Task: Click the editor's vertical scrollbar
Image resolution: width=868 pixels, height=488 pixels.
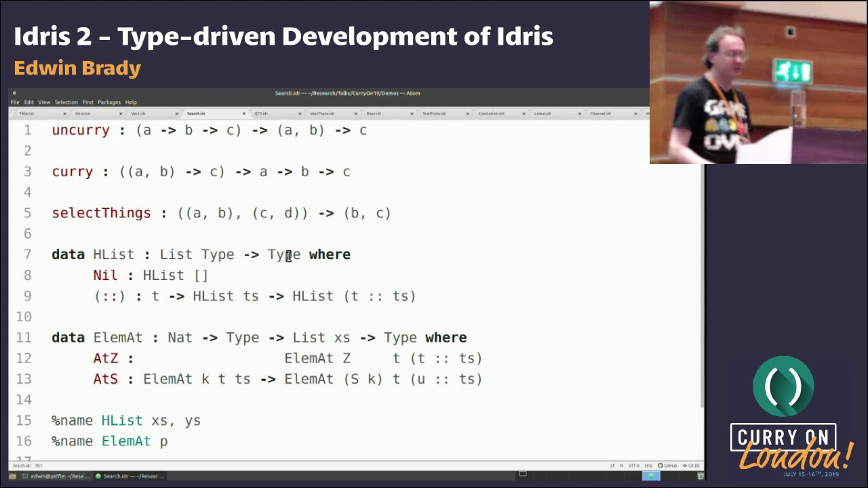Action: 702,287
